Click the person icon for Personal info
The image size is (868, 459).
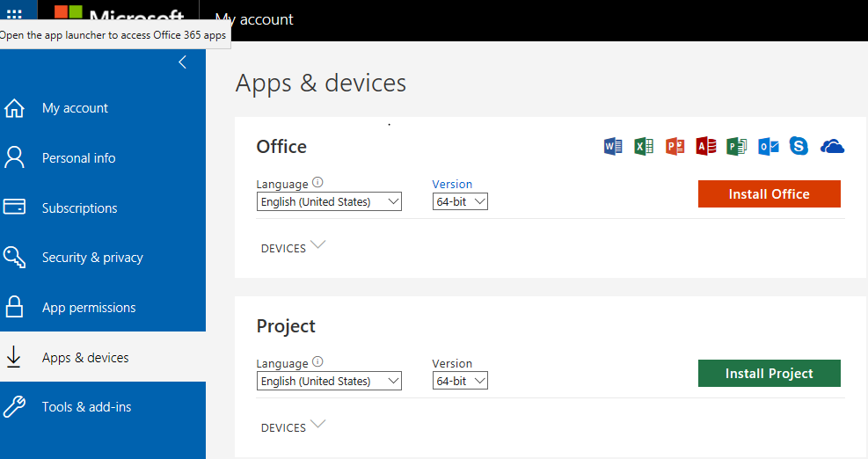pyautogui.click(x=14, y=157)
